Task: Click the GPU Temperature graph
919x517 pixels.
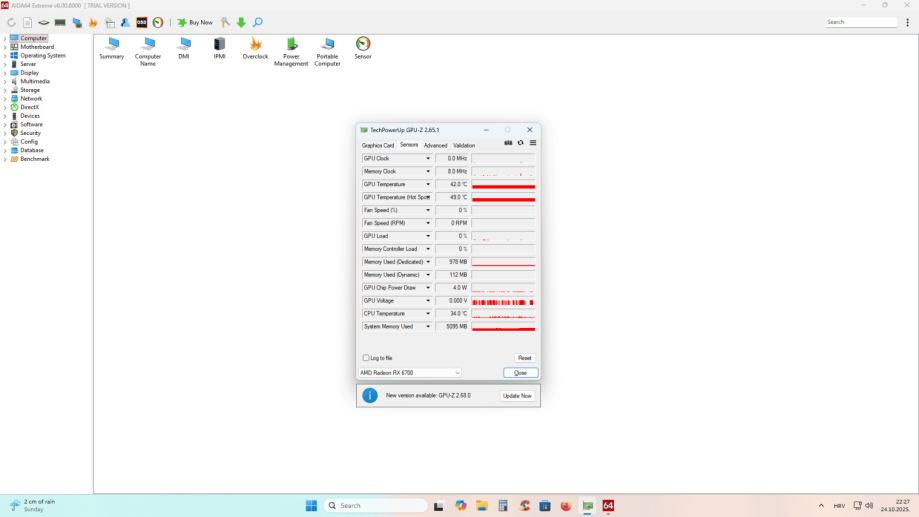Action: 503,184
